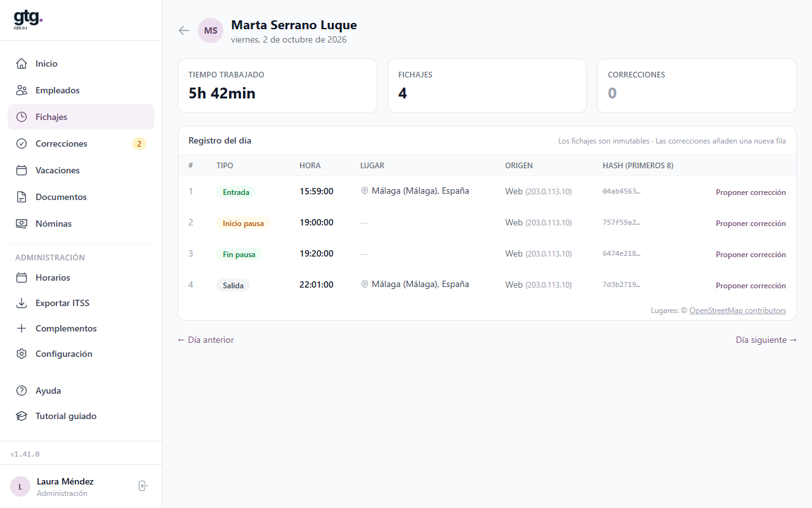Click the Tutorial guiado graduation cap icon
The image size is (812, 508).
(22, 416)
